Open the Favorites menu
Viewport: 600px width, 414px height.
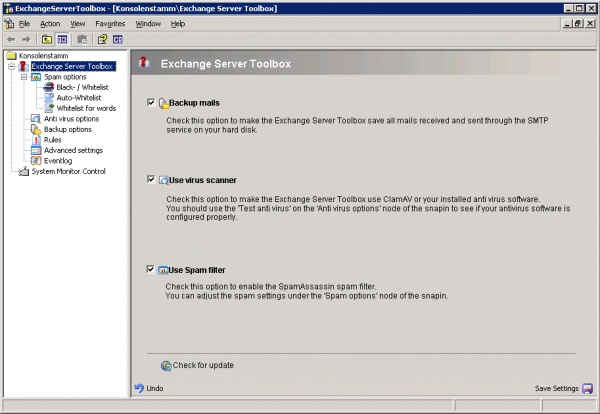click(x=110, y=24)
